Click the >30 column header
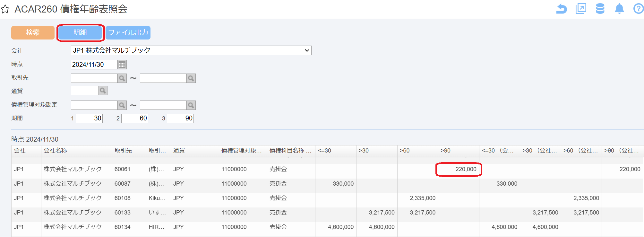 (377, 151)
